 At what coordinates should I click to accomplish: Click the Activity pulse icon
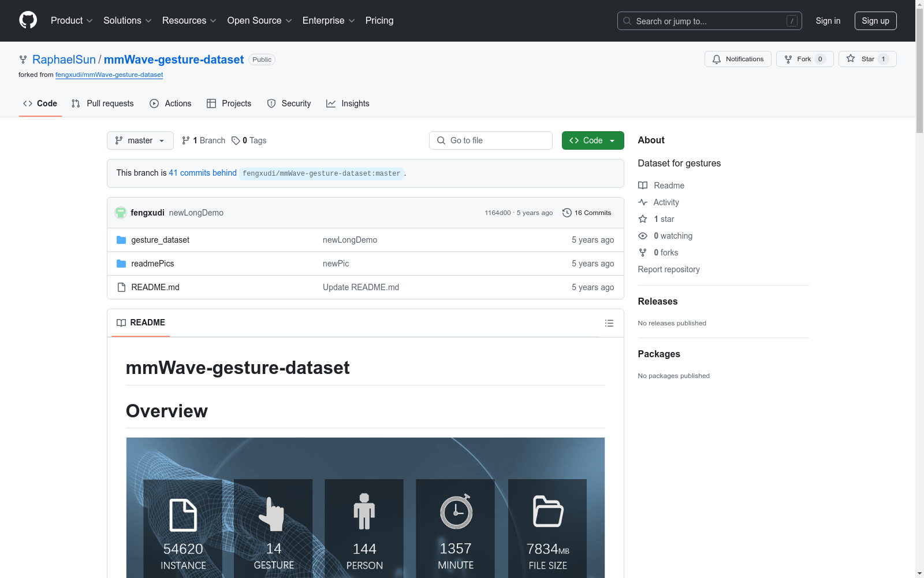coord(643,202)
